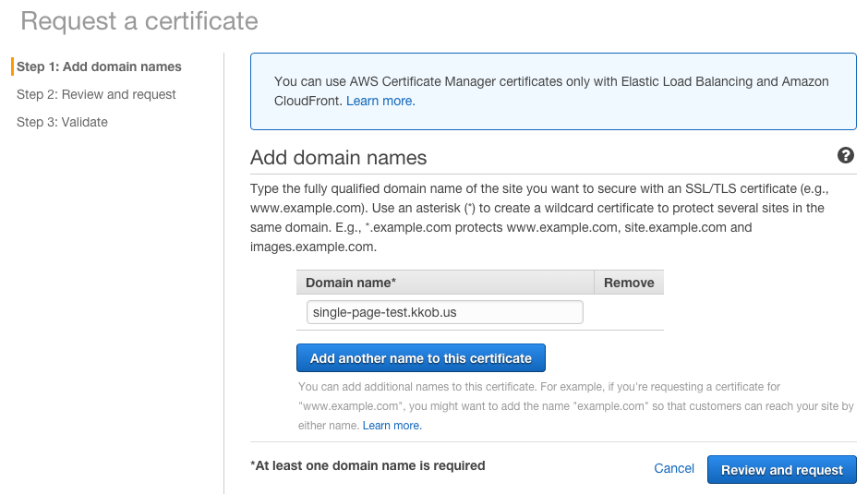Click the AWS Certificate Manager info banner text
The height and width of the screenshot is (494, 868).
(551, 82)
